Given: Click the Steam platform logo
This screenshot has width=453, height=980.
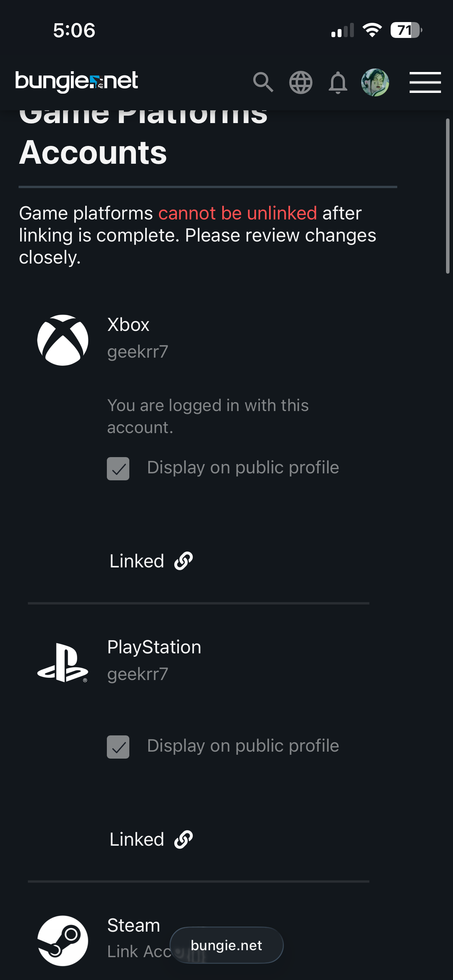Looking at the screenshot, I should pos(63,941).
